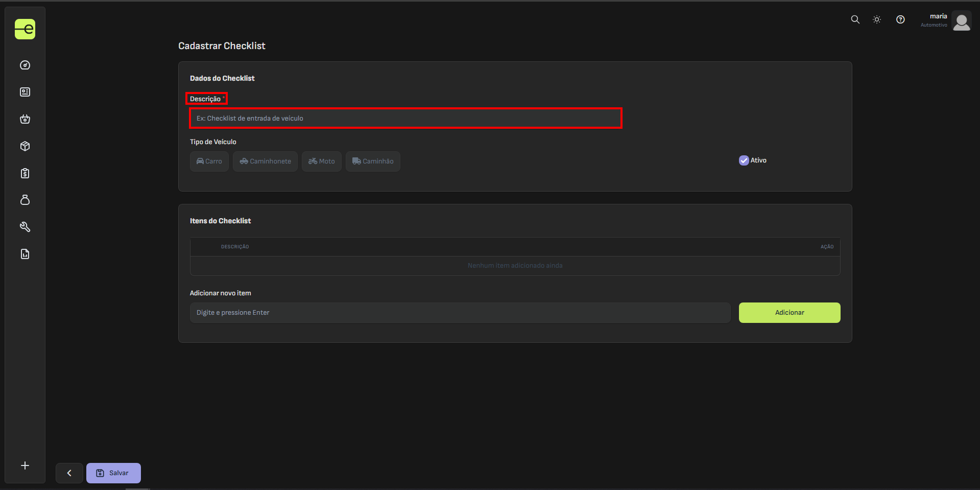Select the Caminhão vehicle type
Viewport: 980px width, 490px height.
(373, 161)
